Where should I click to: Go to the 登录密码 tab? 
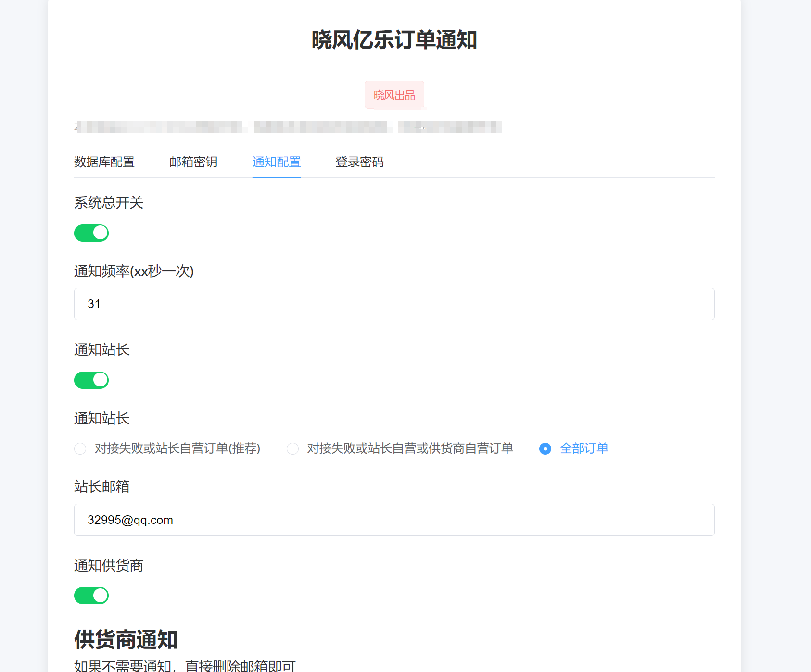click(359, 162)
